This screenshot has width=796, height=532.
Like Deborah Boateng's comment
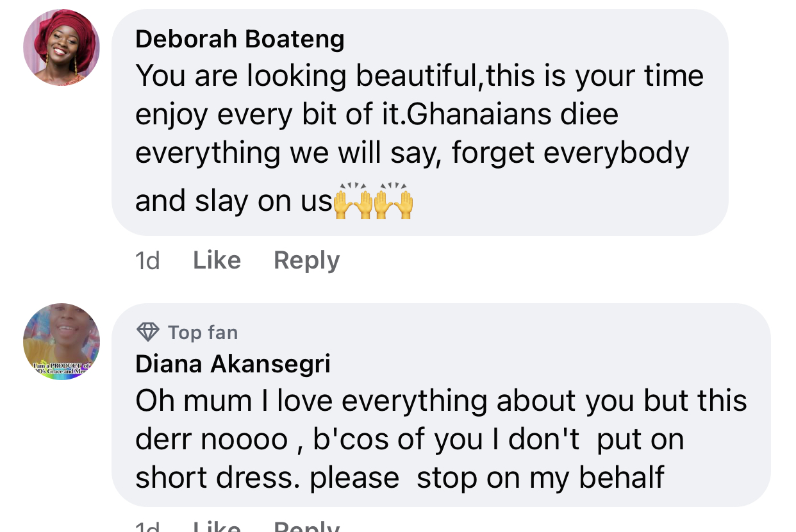217,260
